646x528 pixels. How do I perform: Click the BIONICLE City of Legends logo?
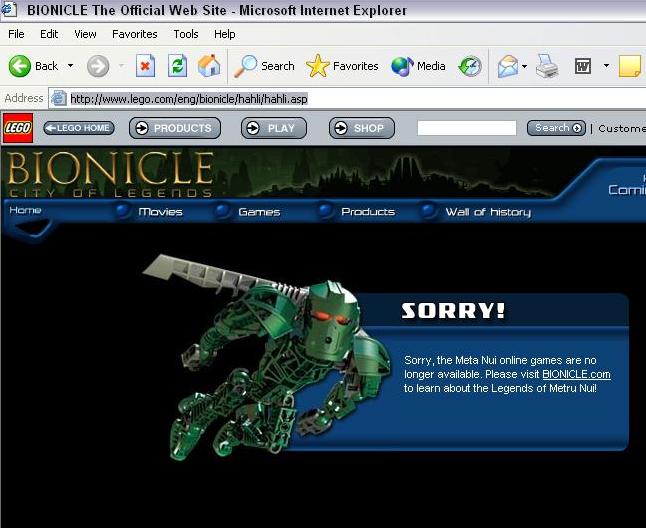[110, 174]
